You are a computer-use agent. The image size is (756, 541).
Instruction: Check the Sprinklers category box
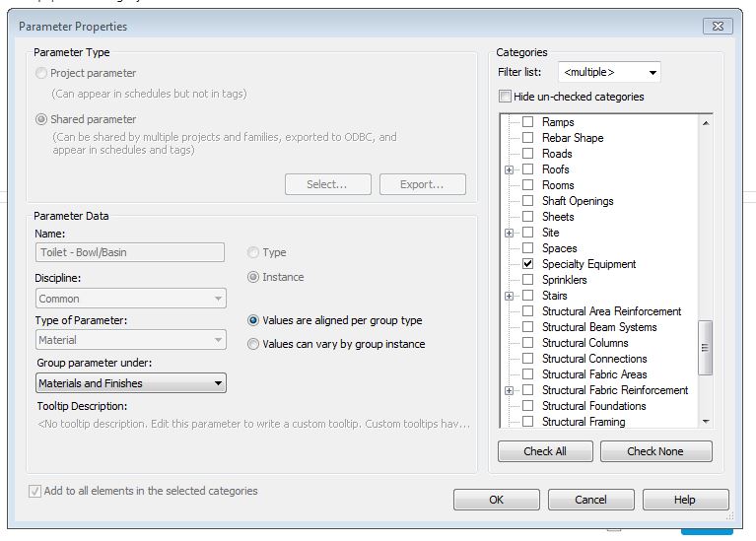(528, 280)
